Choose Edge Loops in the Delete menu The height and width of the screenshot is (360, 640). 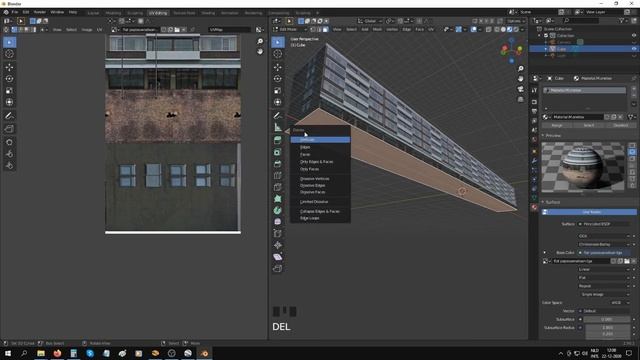(320, 218)
